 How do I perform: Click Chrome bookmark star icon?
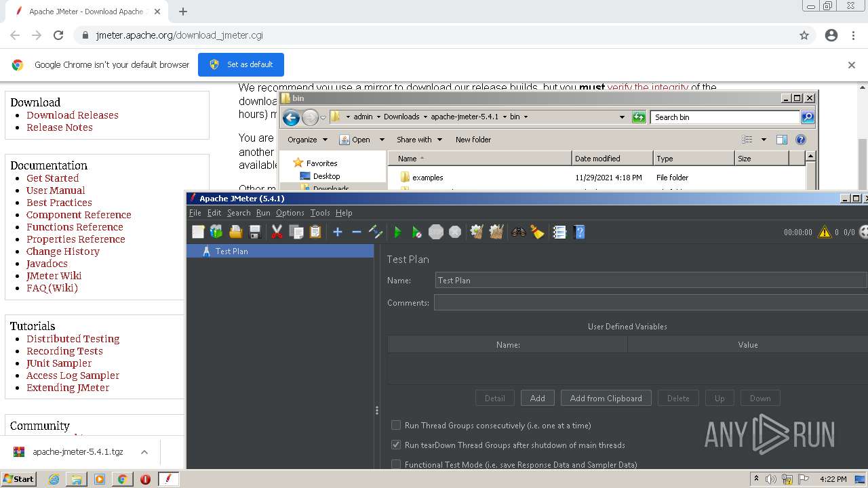pos(804,35)
